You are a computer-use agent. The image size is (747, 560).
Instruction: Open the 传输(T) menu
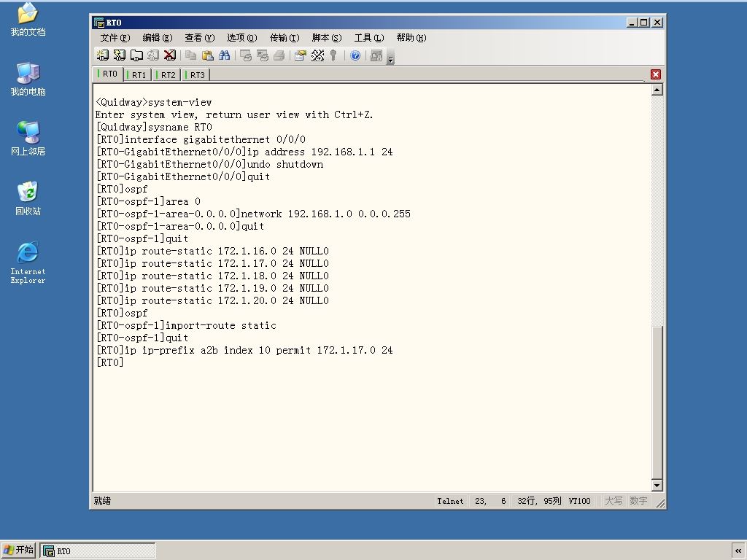coord(285,38)
